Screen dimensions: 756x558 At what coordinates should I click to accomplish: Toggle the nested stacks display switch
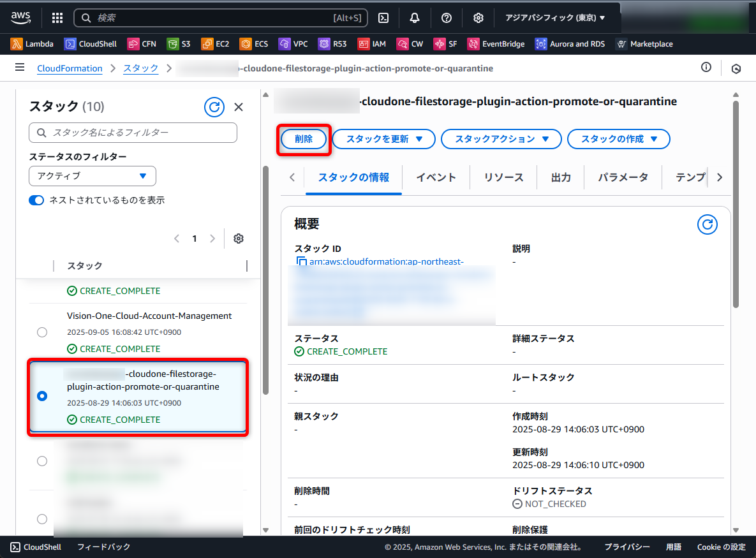[36, 200]
